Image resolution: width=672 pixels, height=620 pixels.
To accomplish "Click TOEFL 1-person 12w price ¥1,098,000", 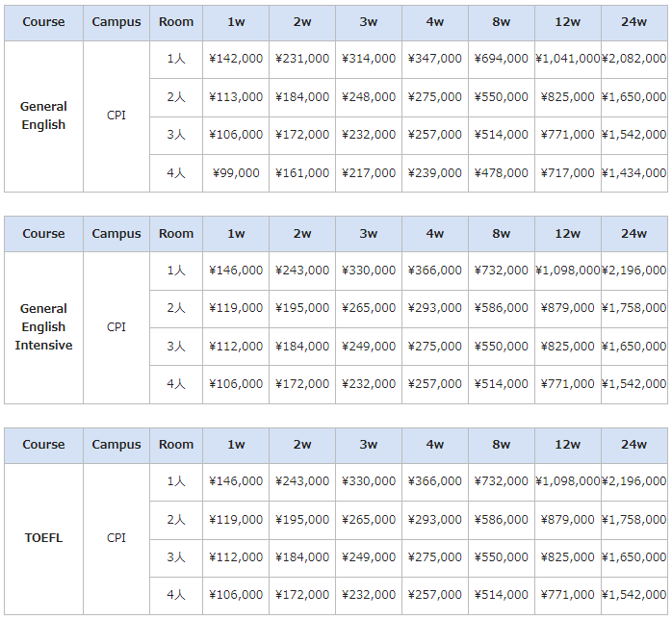I will coord(568,482).
